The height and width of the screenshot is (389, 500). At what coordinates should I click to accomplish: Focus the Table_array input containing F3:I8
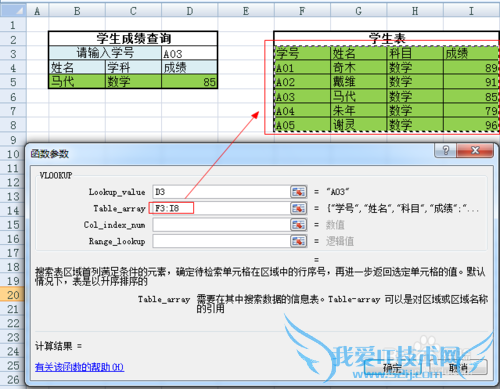click(x=221, y=208)
